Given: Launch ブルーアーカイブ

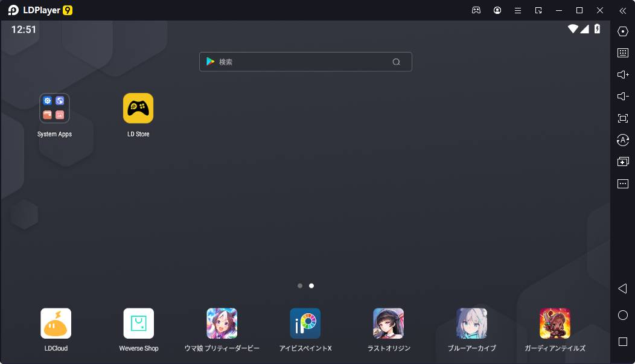Looking at the screenshot, I should pyautogui.click(x=471, y=323).
